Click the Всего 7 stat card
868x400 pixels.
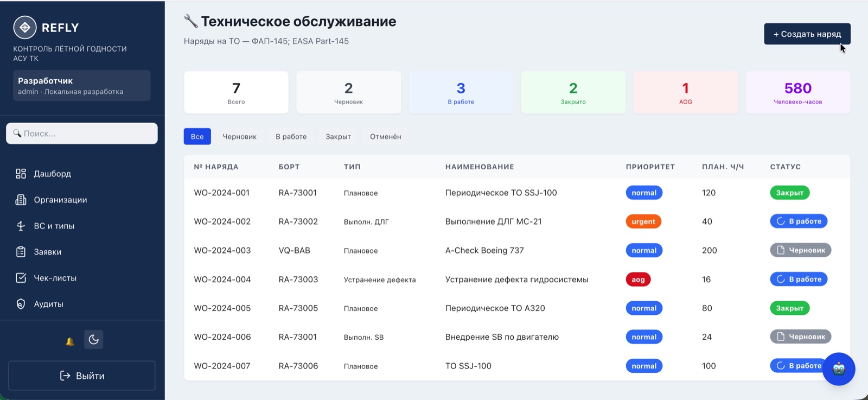236,92
